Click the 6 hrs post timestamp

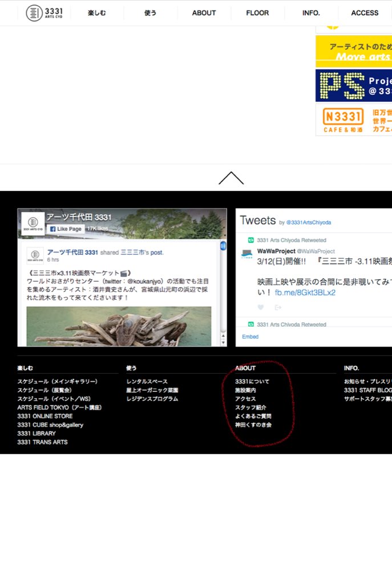53,260
